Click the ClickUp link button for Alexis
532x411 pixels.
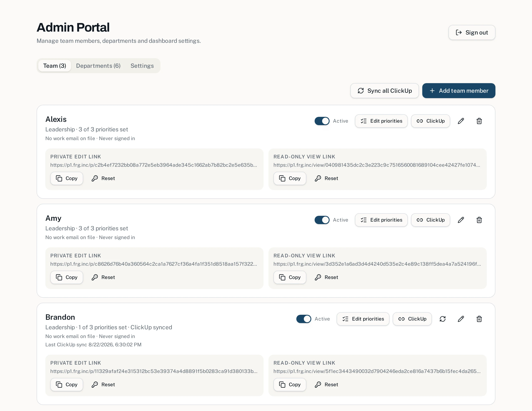tap(430, 121)
